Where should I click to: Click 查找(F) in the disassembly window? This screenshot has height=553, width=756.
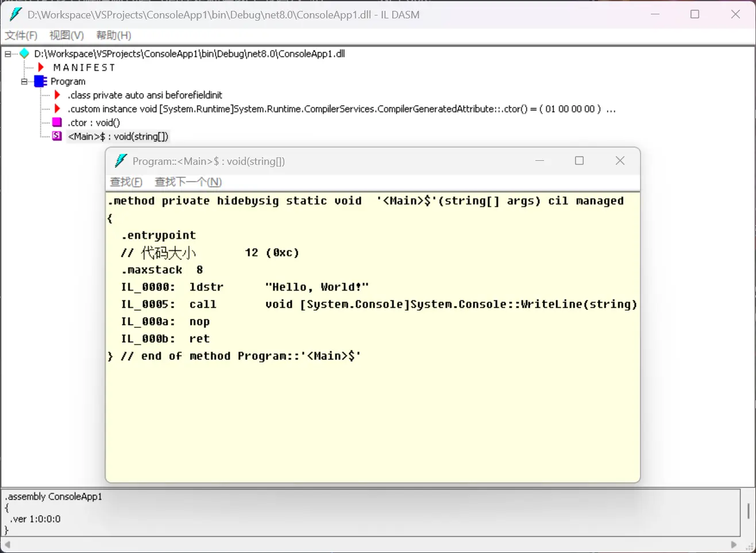click(x=126, y=182)
